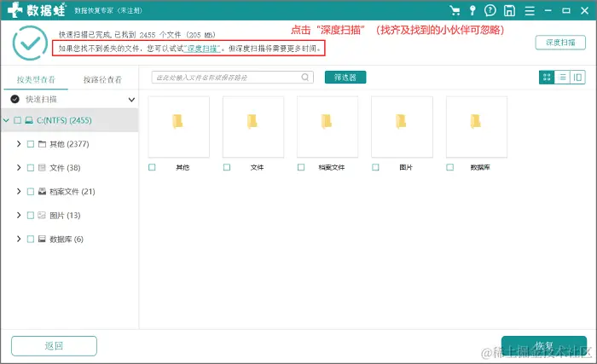
Task: Check the 文件 (38) tree checkbox
Action: point(31,168)
